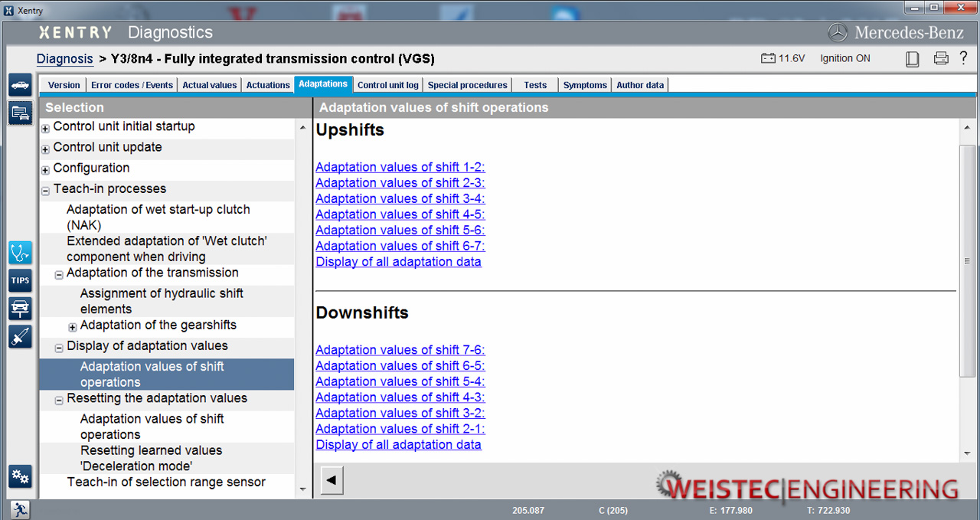Collapse Resetting the adaptation values node
The image size is (980, 520).
[59, 401]
